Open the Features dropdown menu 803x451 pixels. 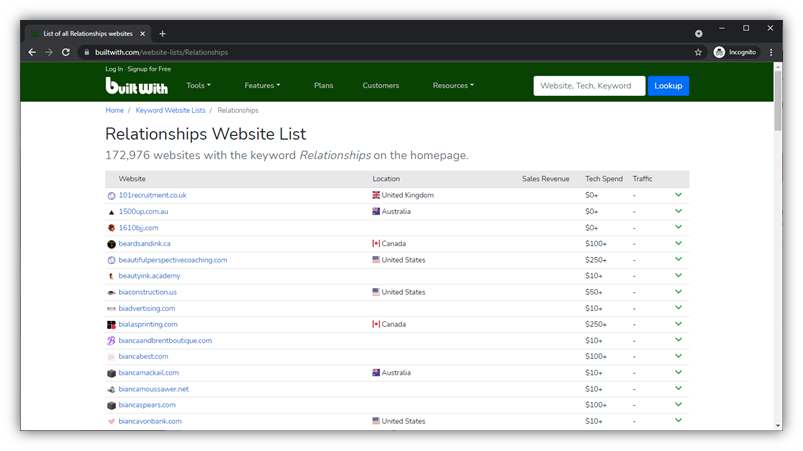[262, 85]
